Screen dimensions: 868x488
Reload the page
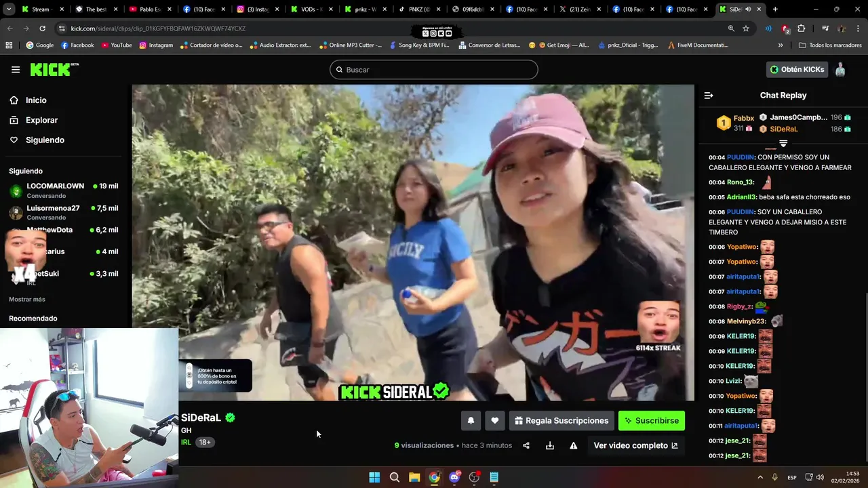point(42,28)
